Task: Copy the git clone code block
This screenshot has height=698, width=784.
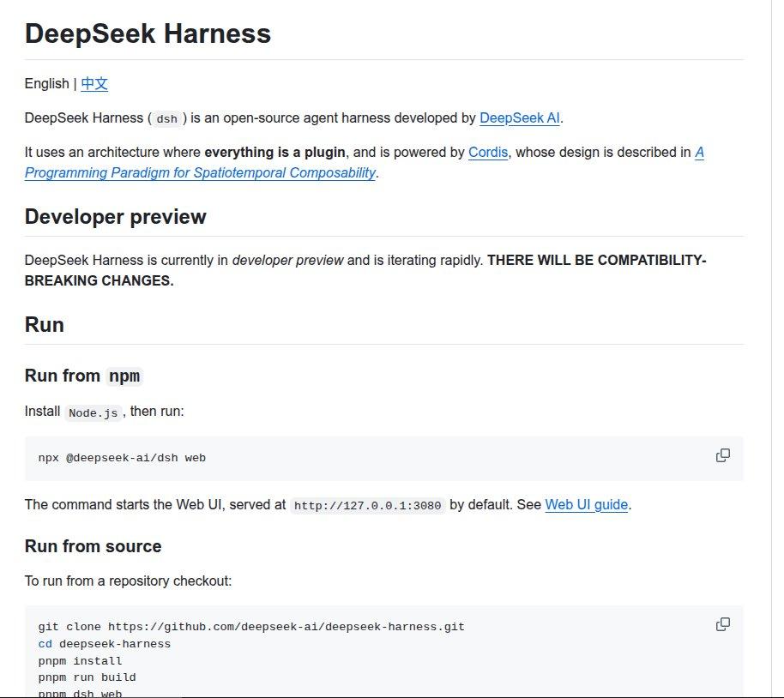Action: (722, 624)
